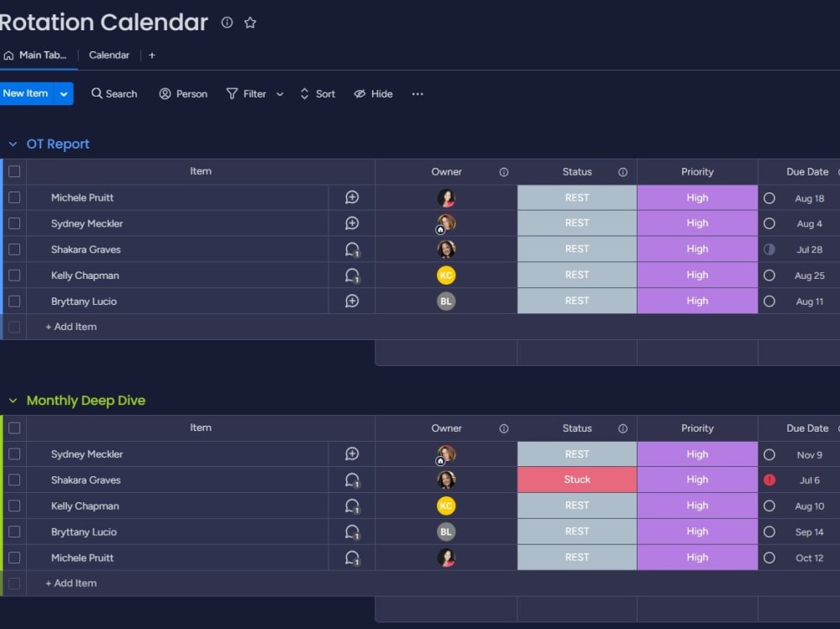This screenshot has height=629, width=840.
Task: Click the New Item button
Action: click(x=26, y=94)
